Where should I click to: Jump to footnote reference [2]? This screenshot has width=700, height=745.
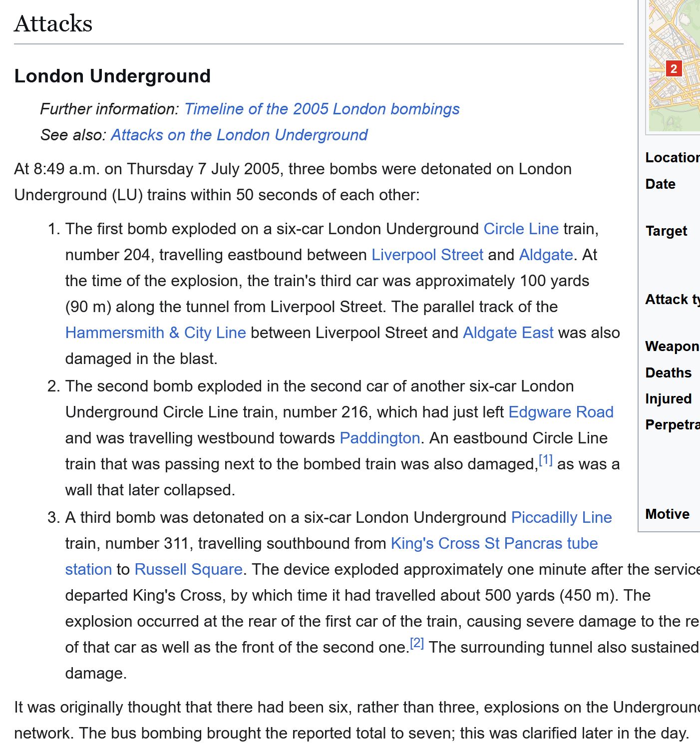417,643
